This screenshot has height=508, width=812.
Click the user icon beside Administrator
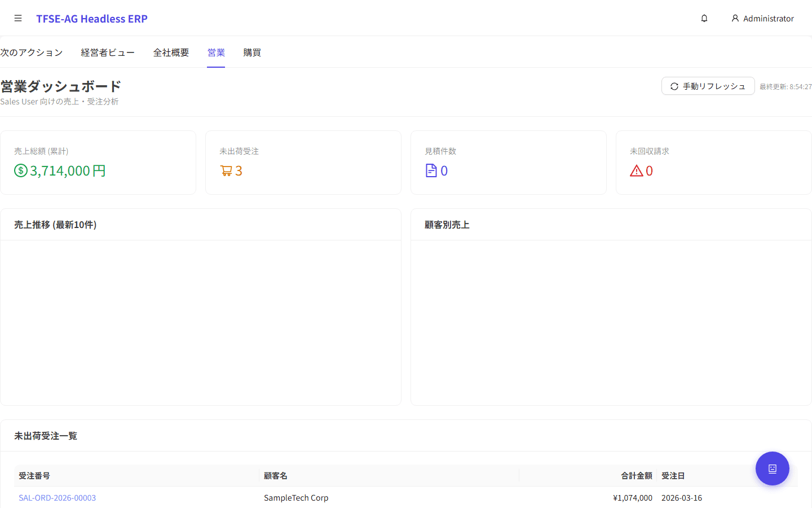tap(735, 19)
